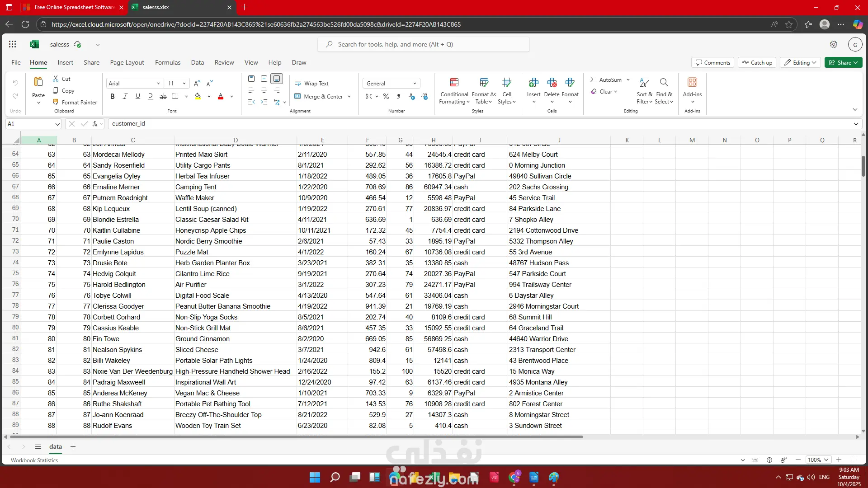Click the Insert cells icon
This screenshot has width=868, height=488.
coord(533,83)
